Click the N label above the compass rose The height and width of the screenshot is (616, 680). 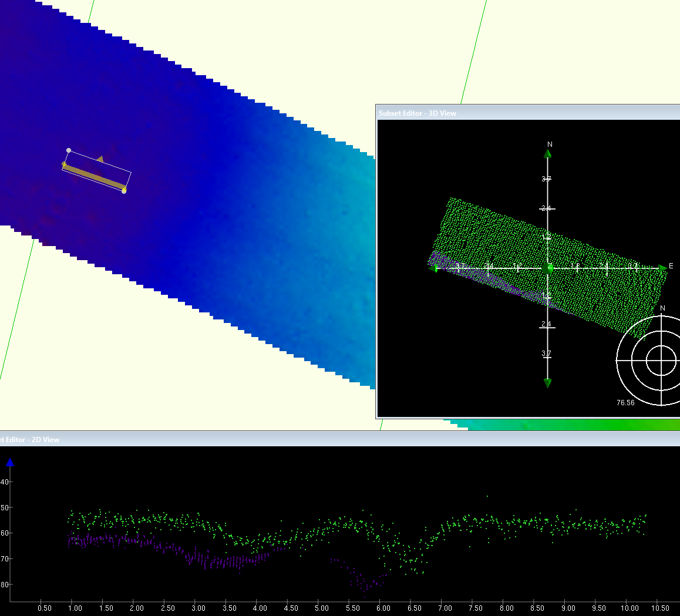click(662, 308)
